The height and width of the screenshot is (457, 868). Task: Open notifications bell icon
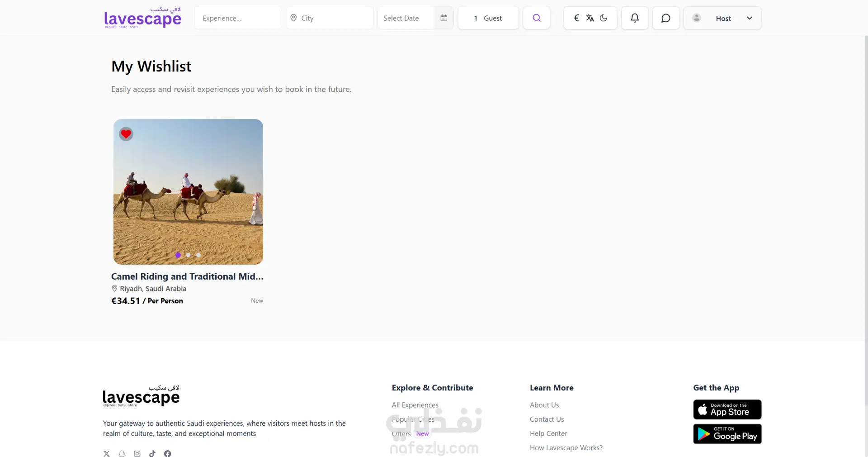click(634, 18)
